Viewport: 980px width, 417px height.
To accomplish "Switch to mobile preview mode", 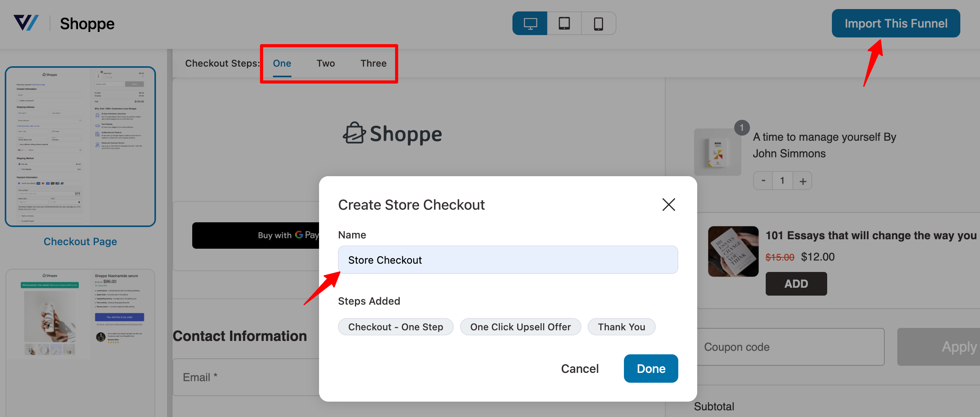I will 598,24.
